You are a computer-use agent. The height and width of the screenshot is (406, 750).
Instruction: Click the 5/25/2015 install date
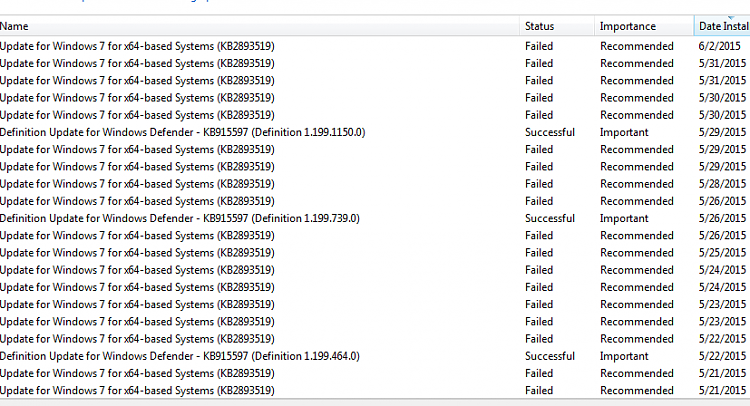click(x=722, y=252)
